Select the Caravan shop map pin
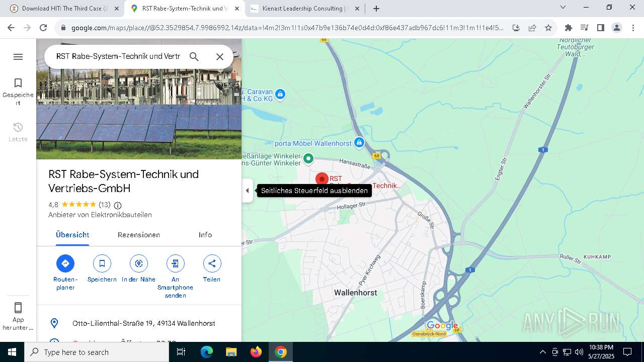The image size is (644, 362). click(281, 94)
